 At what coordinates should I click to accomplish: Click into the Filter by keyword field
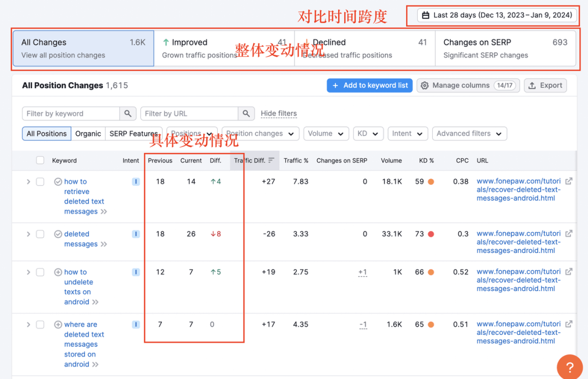click(71, 113)
